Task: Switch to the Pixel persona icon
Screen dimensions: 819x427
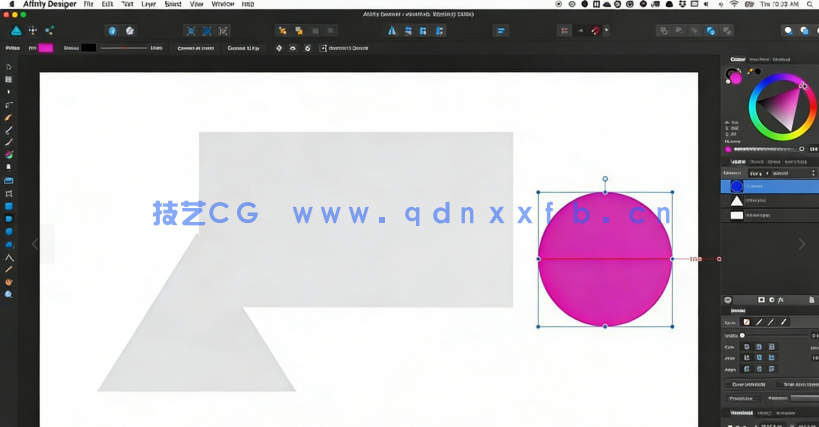Action: click(33, 31)
